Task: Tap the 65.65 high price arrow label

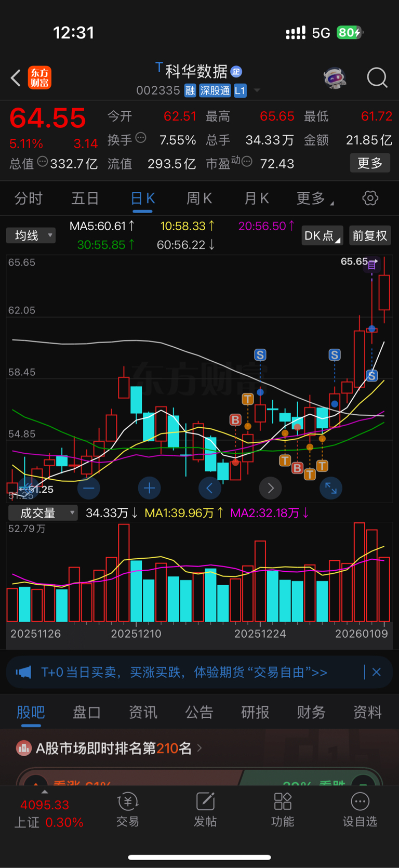Action: 359,261
